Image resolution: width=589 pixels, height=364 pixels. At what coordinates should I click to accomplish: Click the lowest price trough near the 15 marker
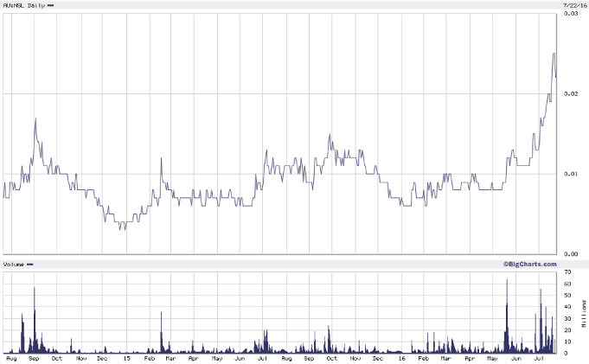[x=124, y=228]
